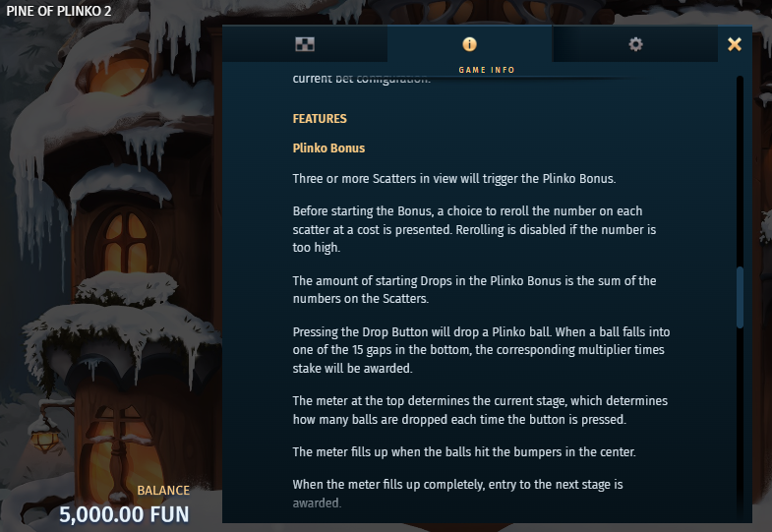Click the BALANCE label
This screenshot has width=772, height=532.
click(x=163, y=490)
